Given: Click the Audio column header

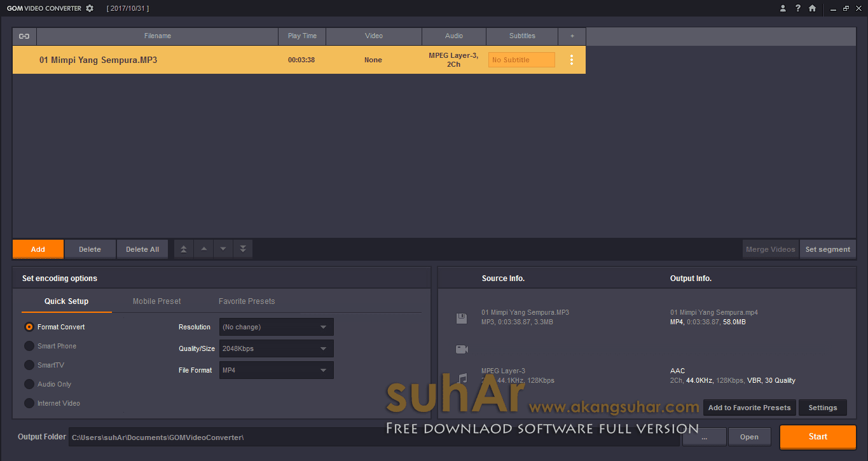Looking at the screenshot, I should point(454,36).
